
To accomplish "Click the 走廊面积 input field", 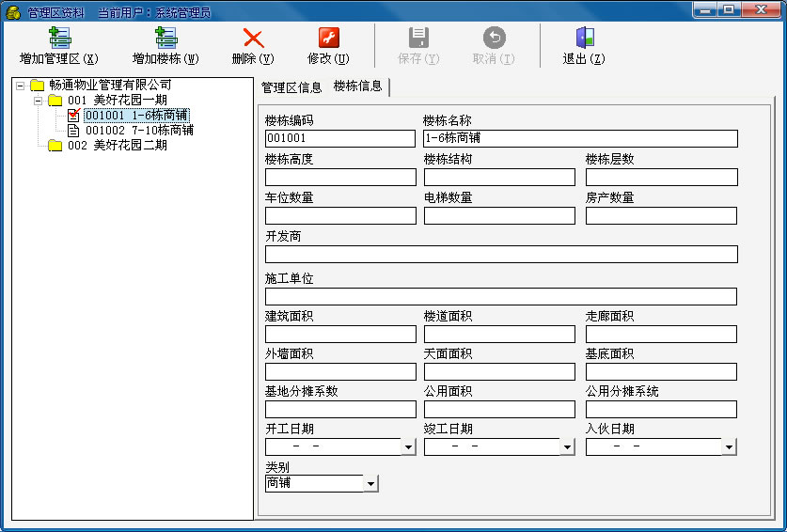I will coord(661,335).
